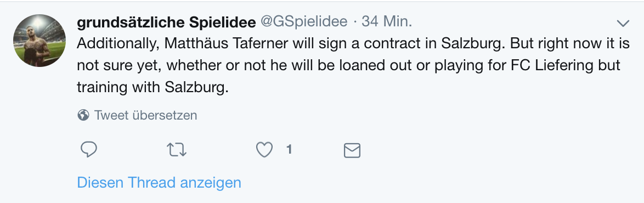Expand the tweet options chevron menu

click(623, 24)
